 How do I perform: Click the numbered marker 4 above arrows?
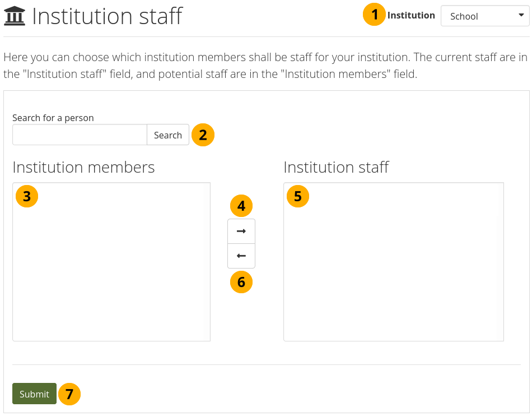(x=241, y=206)
